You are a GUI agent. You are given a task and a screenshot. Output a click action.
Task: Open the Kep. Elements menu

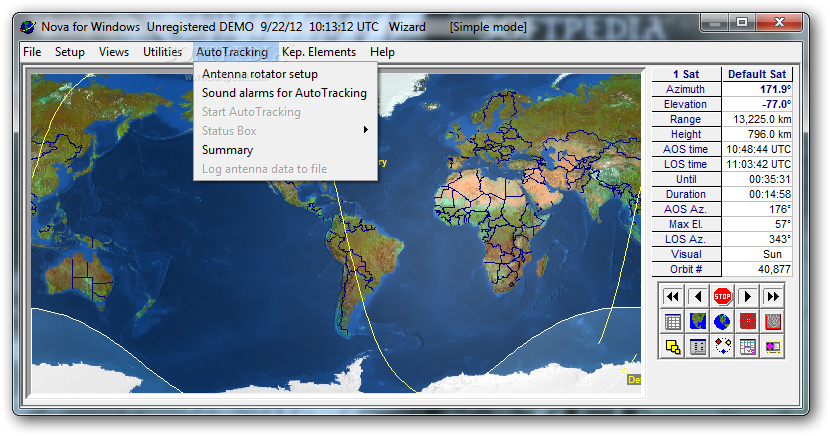(319, 52)
